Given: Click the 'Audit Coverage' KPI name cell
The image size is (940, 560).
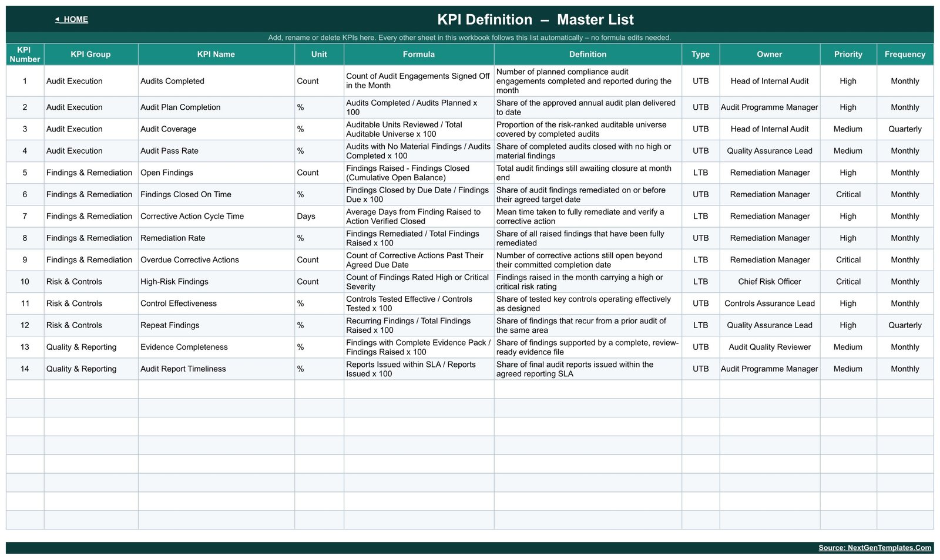Looking at the screenshot, I should 216,129.
